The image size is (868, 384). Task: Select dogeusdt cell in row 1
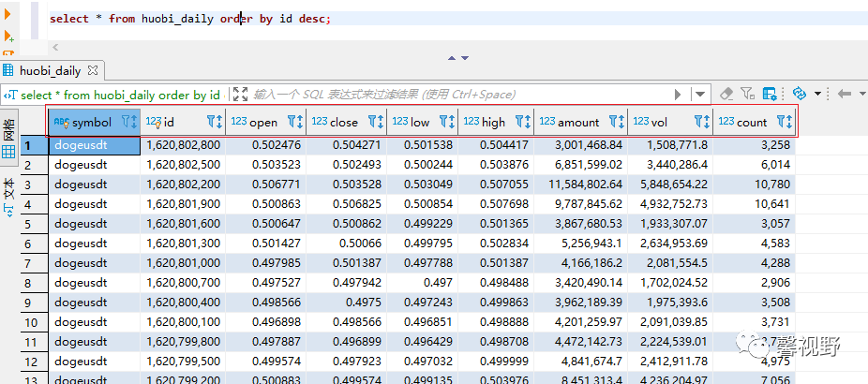coord(94,145)
